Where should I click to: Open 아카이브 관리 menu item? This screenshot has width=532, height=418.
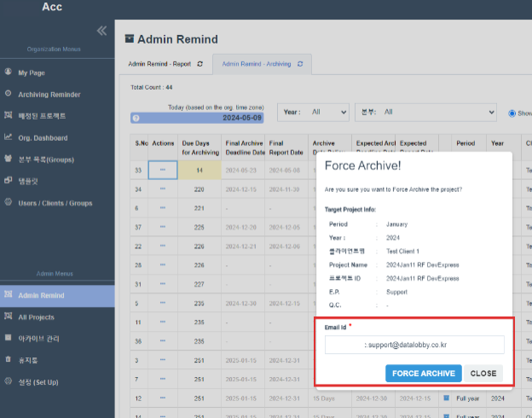click(x=38, y=339)
